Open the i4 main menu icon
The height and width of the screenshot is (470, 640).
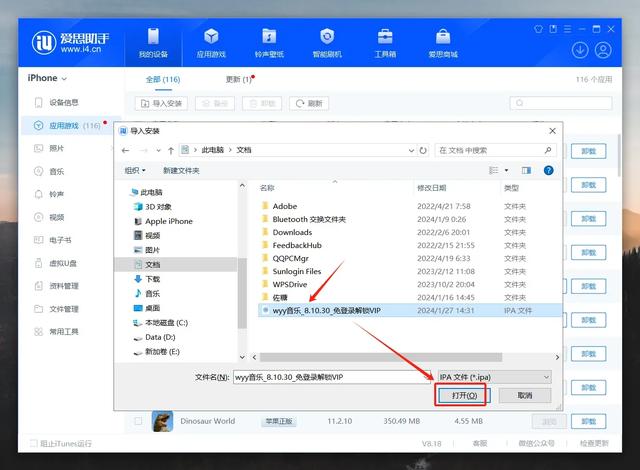tap(567, 29)
